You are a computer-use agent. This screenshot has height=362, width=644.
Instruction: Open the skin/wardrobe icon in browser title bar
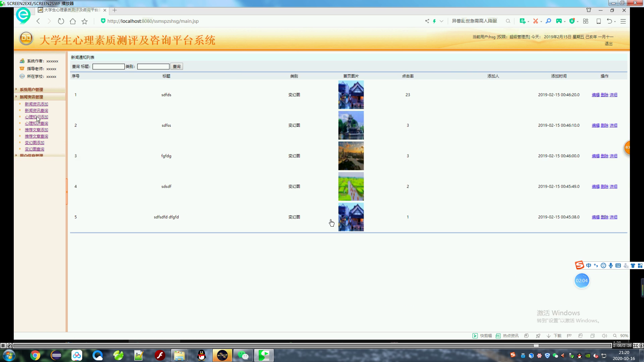[589, 10]
